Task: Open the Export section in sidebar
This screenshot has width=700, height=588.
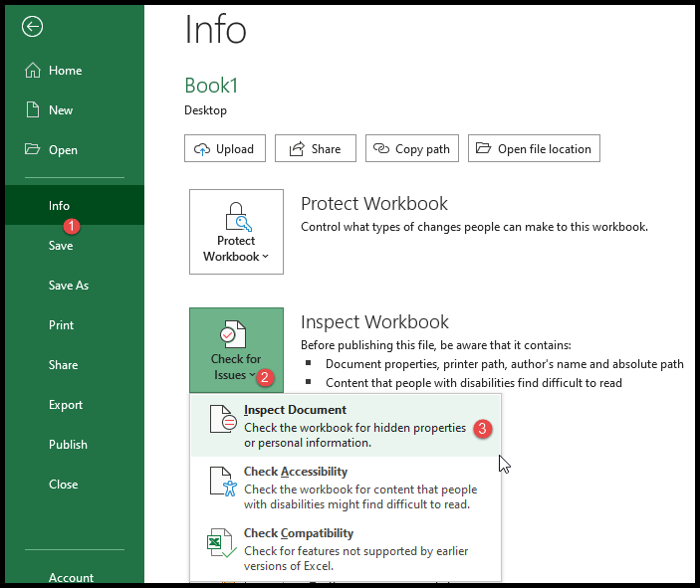Action: point(66,405)
